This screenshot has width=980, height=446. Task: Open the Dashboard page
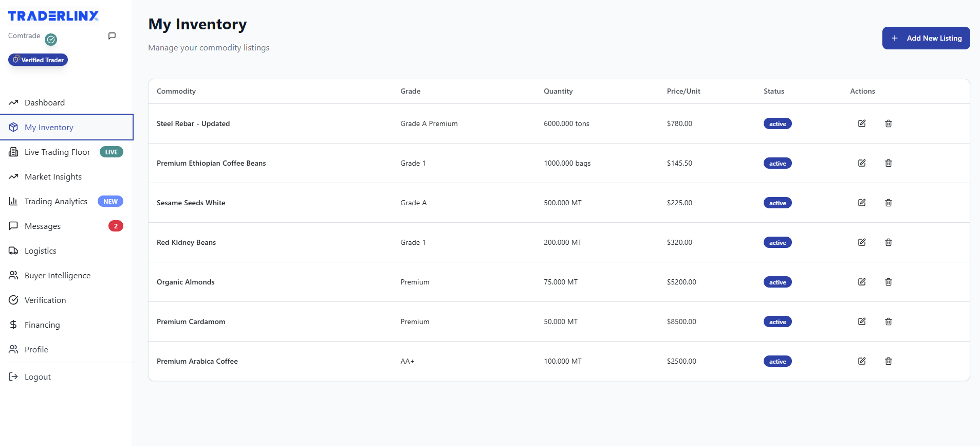coord(45,103)
